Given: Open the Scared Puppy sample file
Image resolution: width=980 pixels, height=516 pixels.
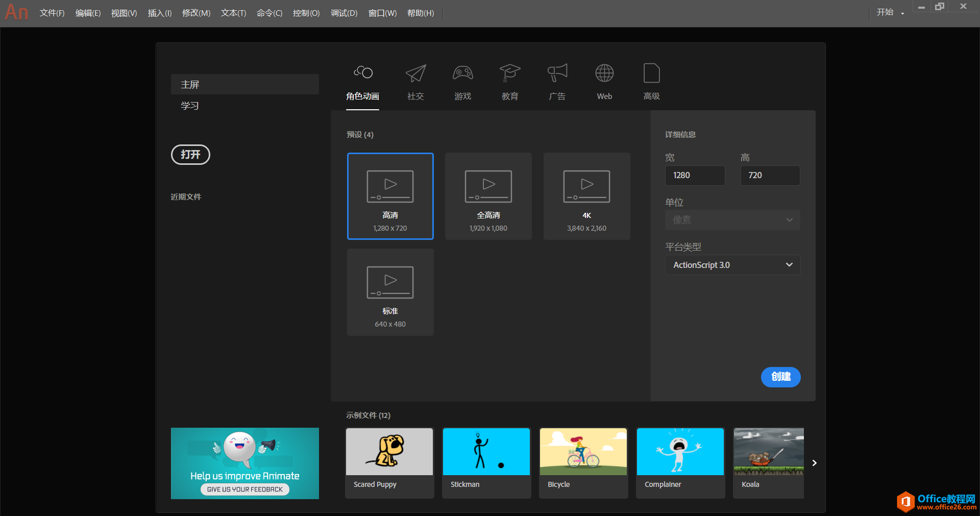Looking at the screenshot, I should (389, 463).
